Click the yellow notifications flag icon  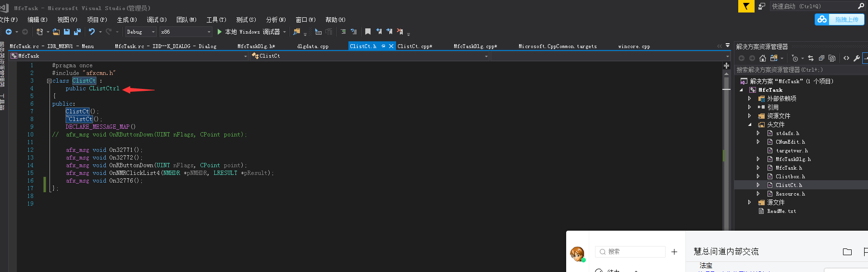[746, 6]
